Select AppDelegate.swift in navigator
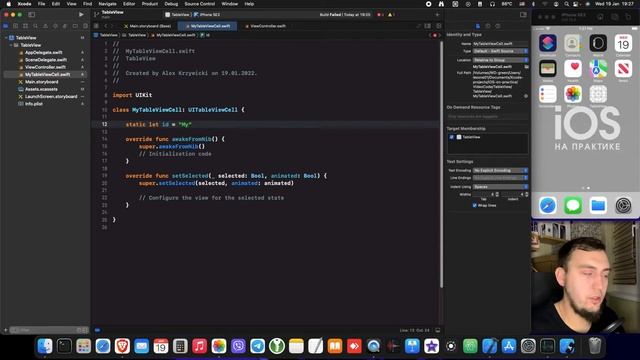Screen dimensions: 640x360 pyautogui.click(x=44, y=53)
